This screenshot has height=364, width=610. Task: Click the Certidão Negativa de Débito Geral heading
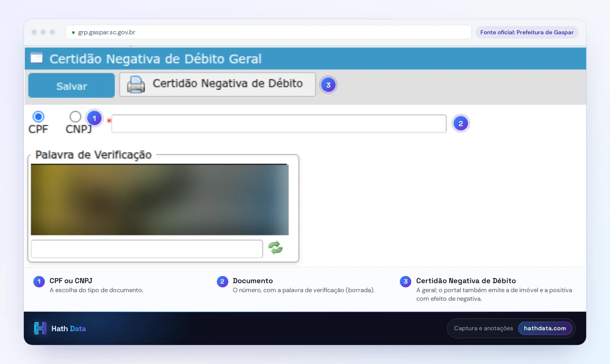click(x=156, y=59)
